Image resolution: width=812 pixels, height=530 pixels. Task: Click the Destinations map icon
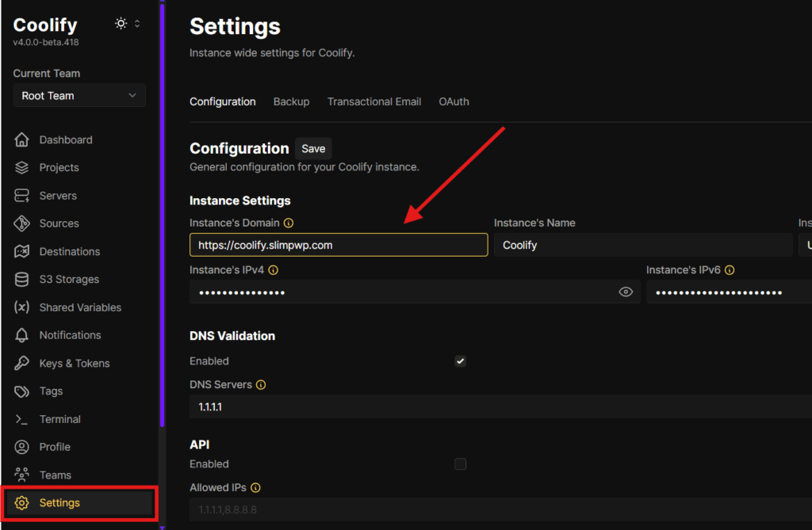[x=21, y=252]
